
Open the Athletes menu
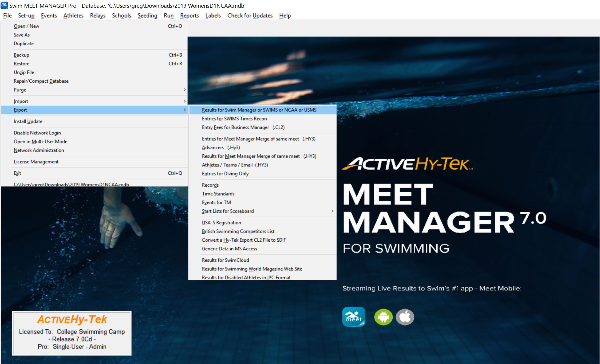[x=73, y=15]
